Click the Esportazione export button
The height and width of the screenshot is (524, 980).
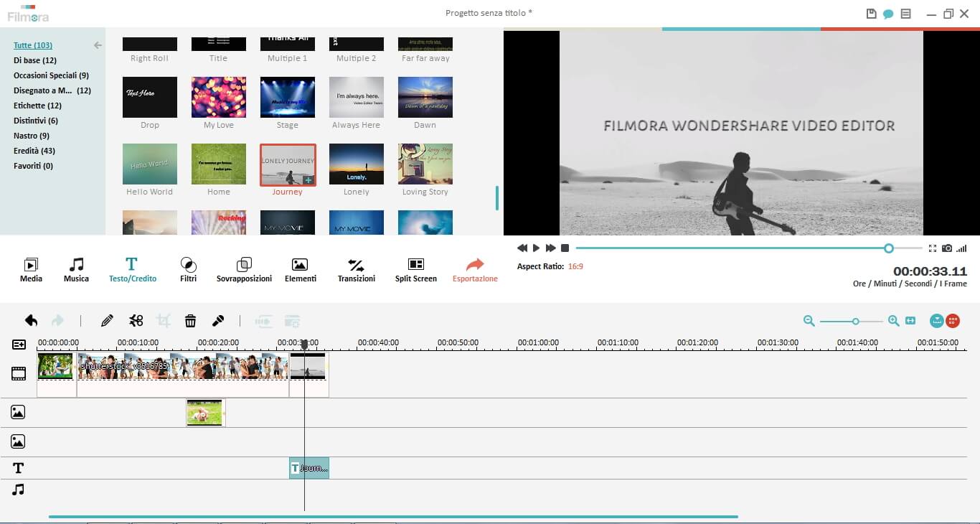tap(475, 270)
